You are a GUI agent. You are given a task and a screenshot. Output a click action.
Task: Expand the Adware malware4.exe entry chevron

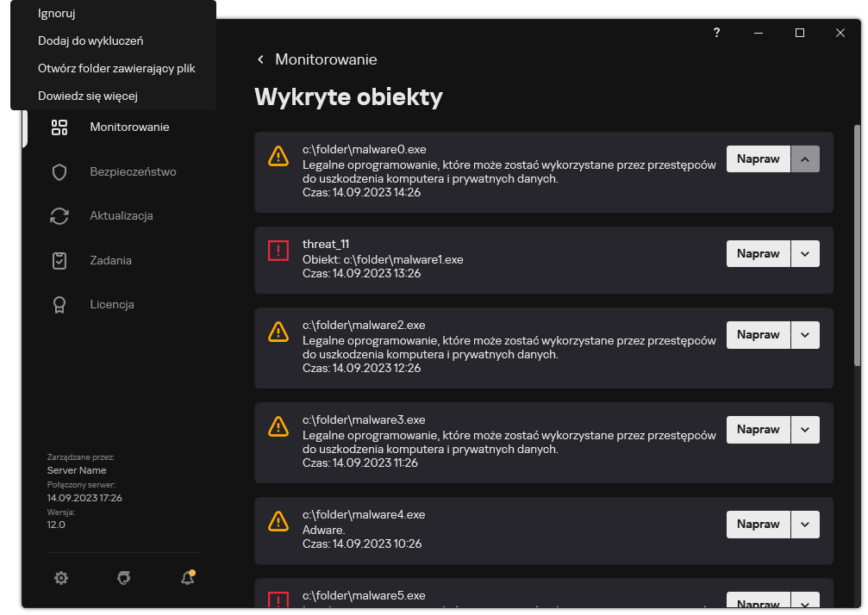[x=805, y=524]
